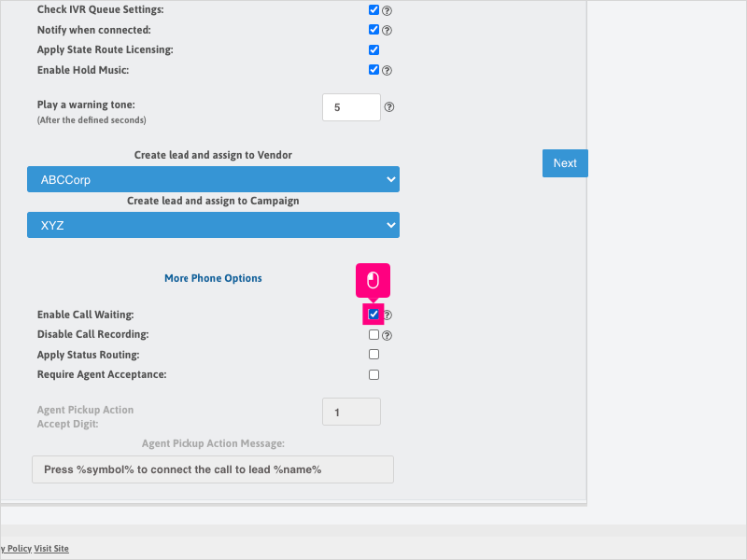Toggle Enable Call Waiting checkbox

coord(373,315)
